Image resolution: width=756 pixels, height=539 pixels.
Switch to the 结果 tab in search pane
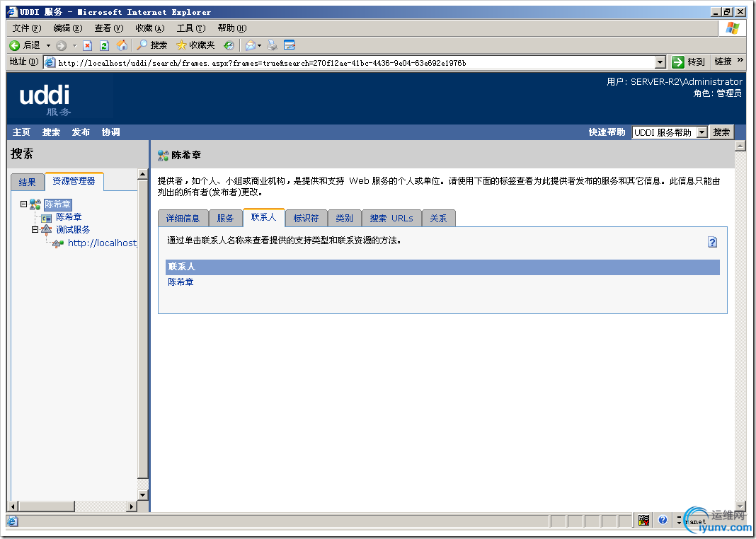(27, 182)
